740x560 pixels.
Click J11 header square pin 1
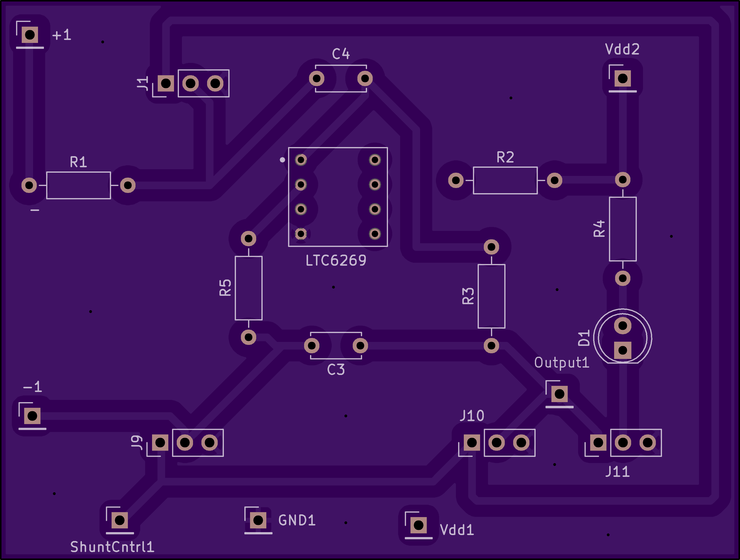[598, 443]
